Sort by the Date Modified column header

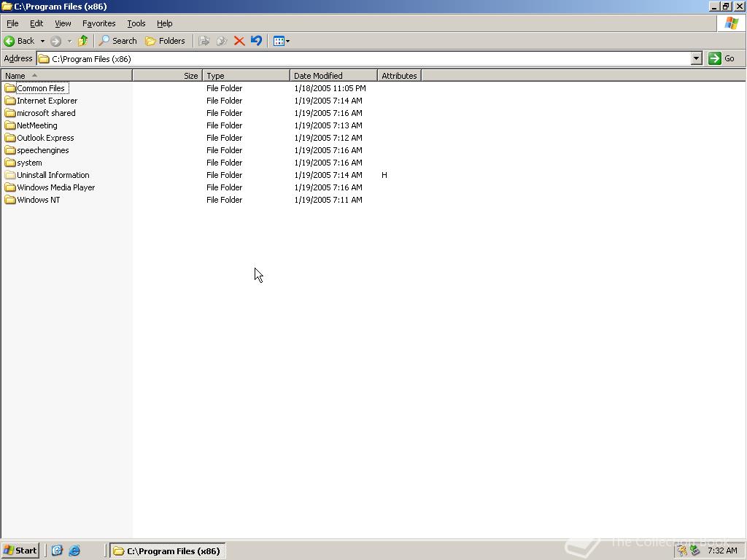click(x=333, y=76)
